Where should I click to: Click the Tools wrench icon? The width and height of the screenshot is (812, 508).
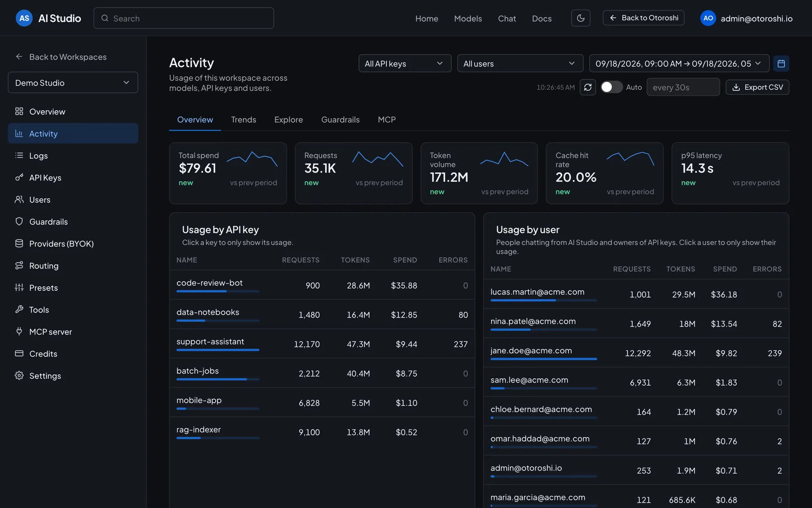19,309
